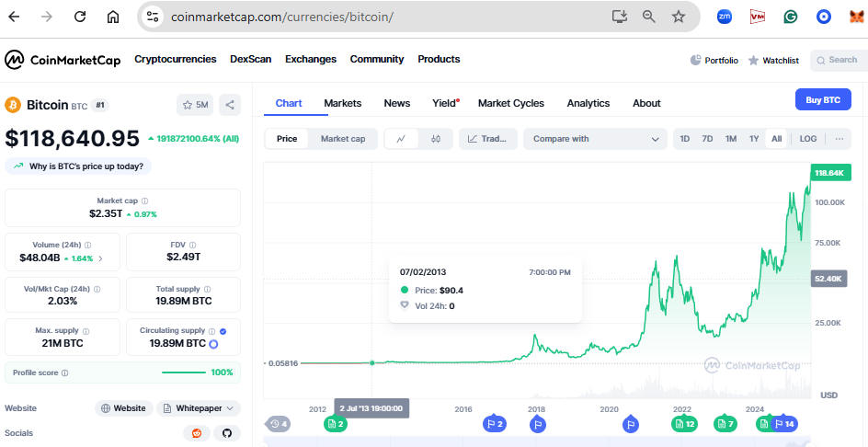Switch to line chart view icon

pos(401,139)
